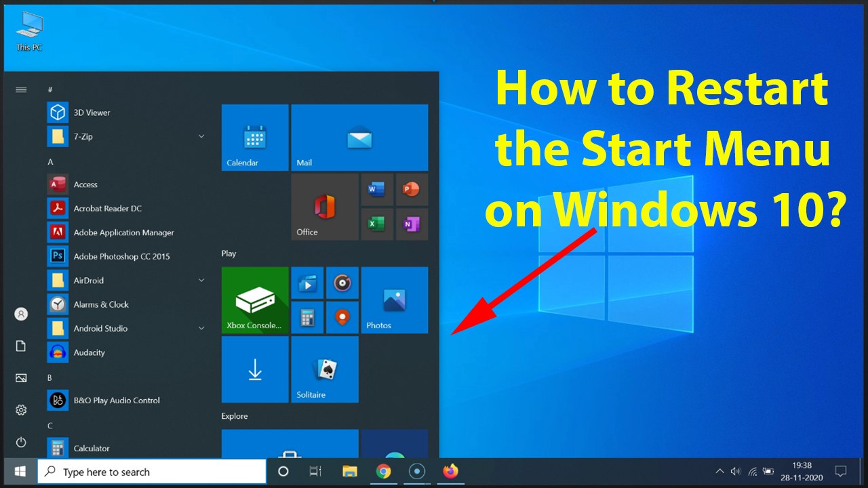This screenshot has width=868, height=488.
Task: Launch Access from the app list
Action: (126, 184)
